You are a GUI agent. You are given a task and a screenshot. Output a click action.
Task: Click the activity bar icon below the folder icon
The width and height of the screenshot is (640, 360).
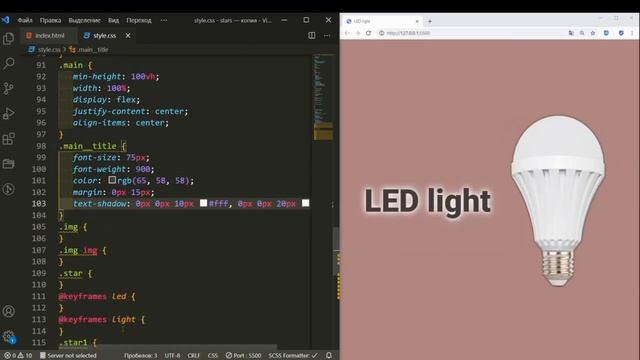[8, 189]
